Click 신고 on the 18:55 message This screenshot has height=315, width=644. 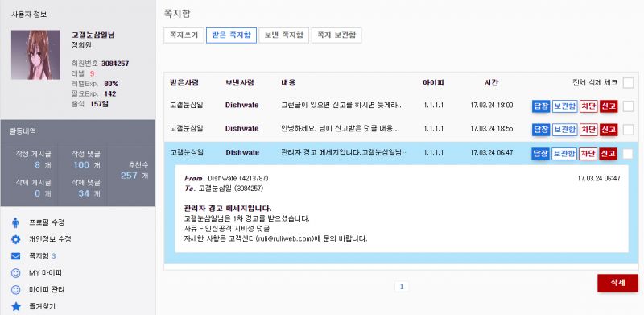click(x=609, y=130)
